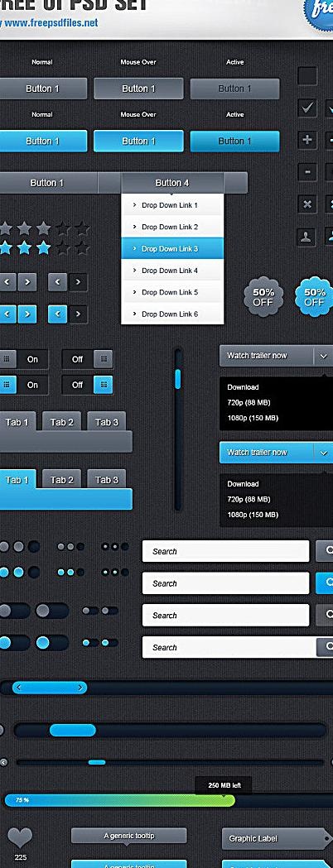
Task: Click the Search field beside the blue magnifier
Action: [x=225, y=583]
